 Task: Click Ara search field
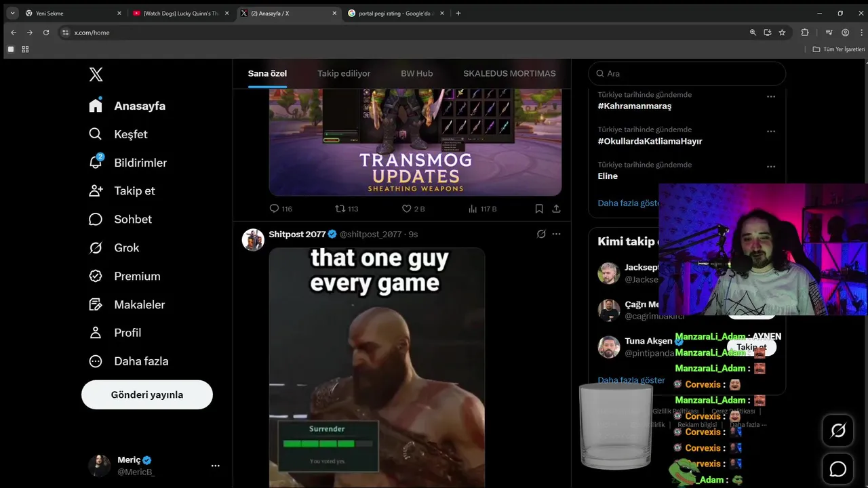click(x=687, y=73)
